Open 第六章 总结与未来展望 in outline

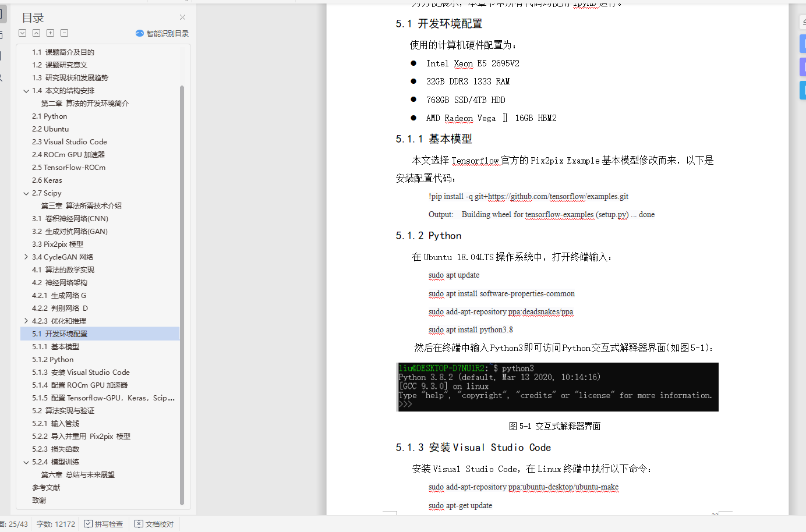(x=78, y=475)
